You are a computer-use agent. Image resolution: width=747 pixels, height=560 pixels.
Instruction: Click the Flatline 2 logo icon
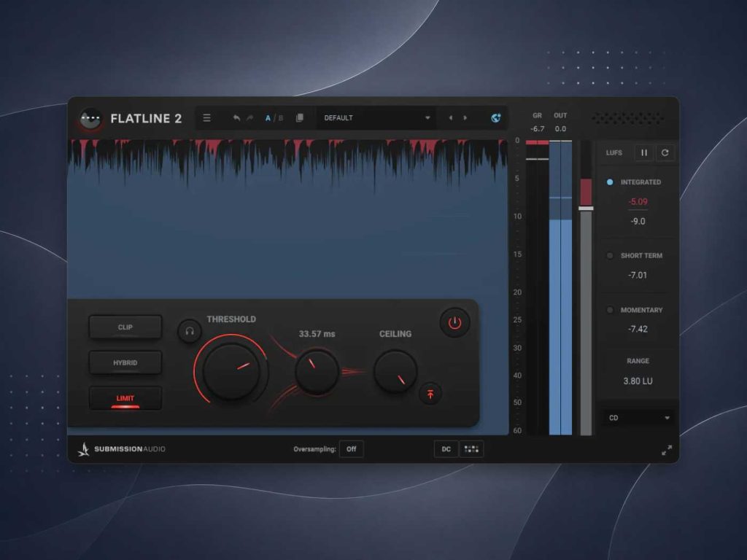90,119
